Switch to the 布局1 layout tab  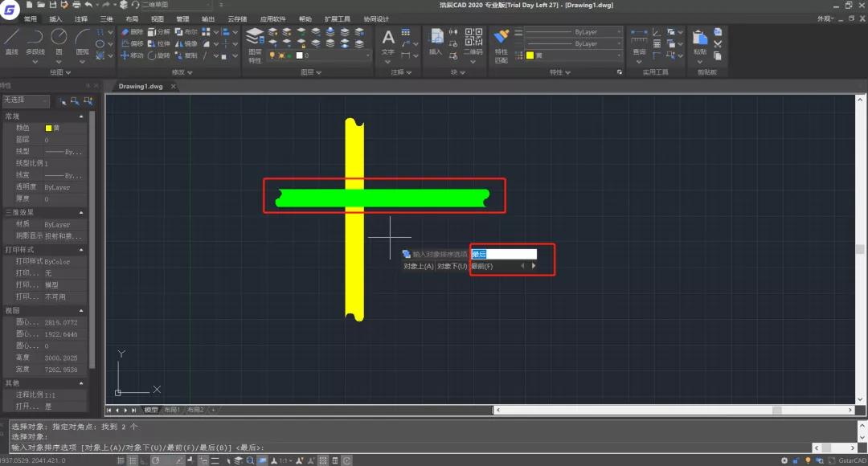(x=172, y=410)
